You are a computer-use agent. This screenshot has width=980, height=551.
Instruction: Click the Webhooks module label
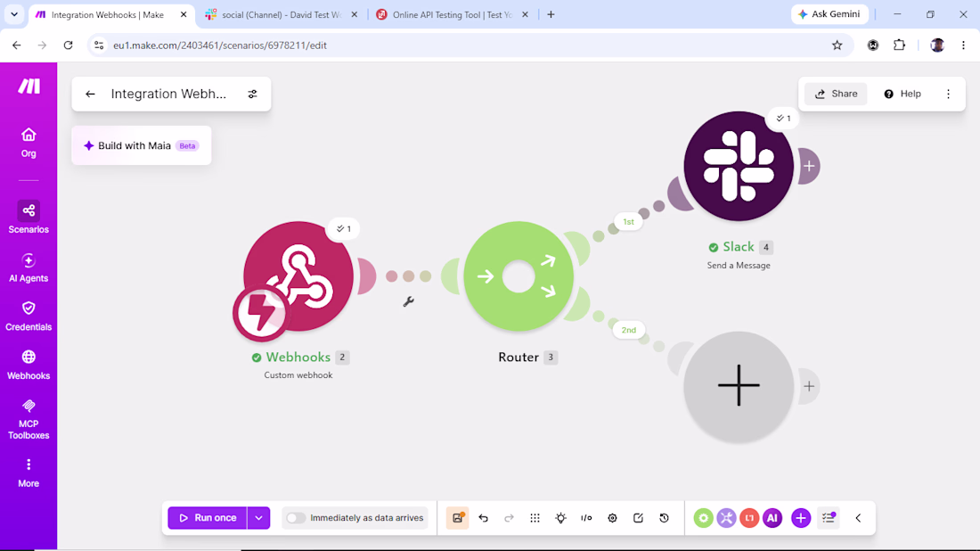point(298,358)
